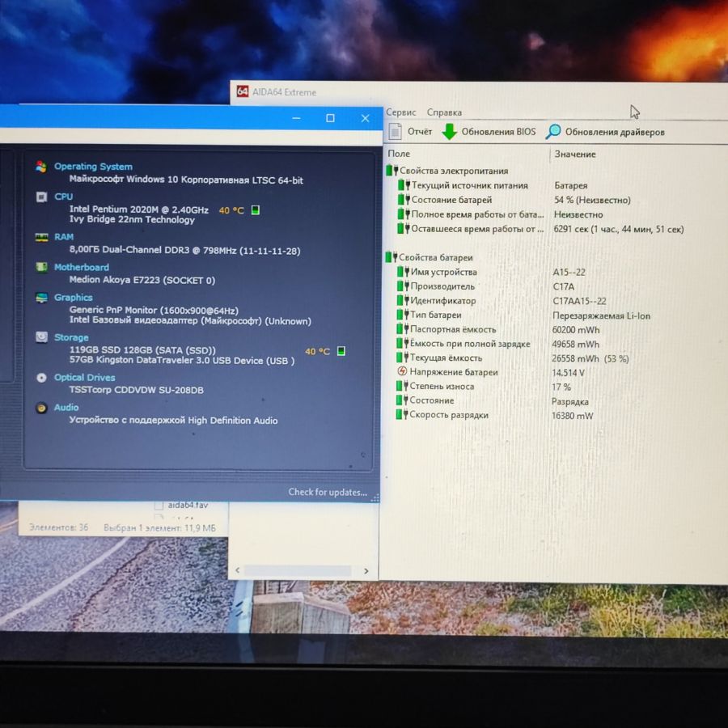Select the Оставшееся время работы row
This screenshot has width=728, height=728.
click(541, 228)
